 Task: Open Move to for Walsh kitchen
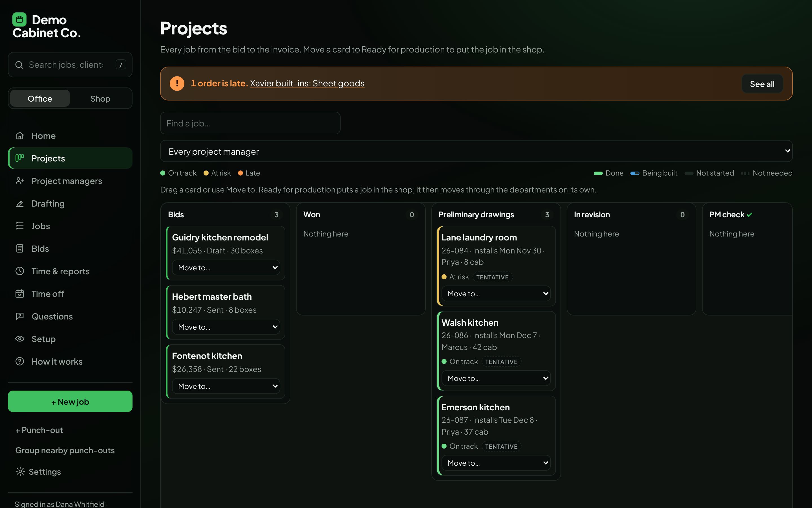point(496,378)
